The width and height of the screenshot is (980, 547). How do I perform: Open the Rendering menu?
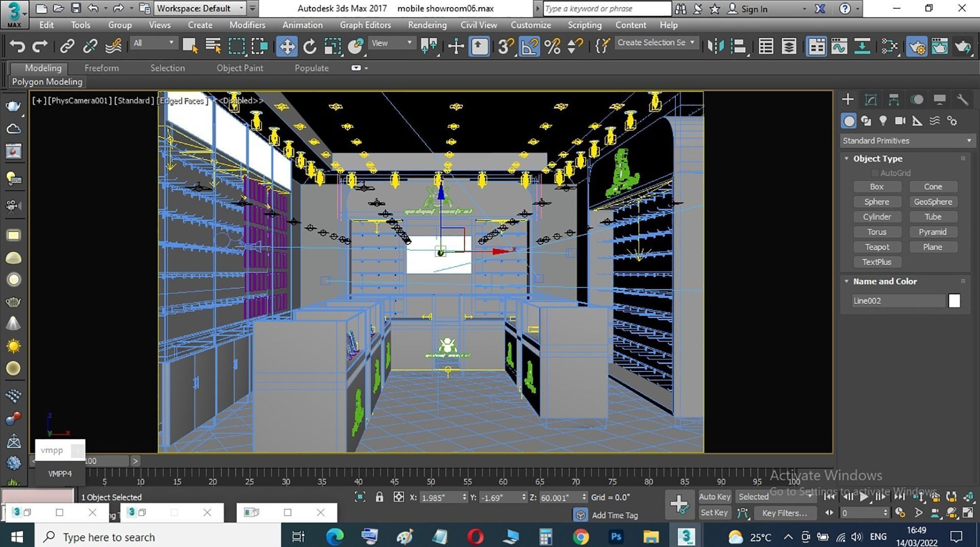(x=427, y=25)
